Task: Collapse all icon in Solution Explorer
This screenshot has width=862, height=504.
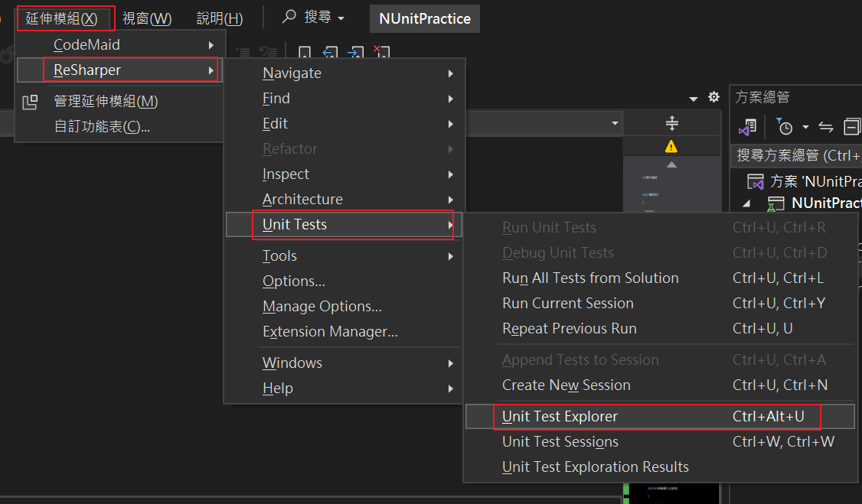Action: [851, 127]
